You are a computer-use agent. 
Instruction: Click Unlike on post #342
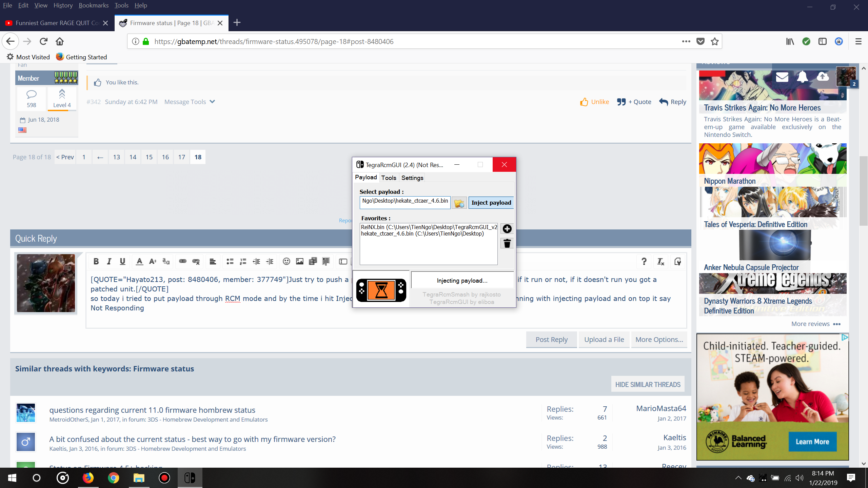click(594, 102)
